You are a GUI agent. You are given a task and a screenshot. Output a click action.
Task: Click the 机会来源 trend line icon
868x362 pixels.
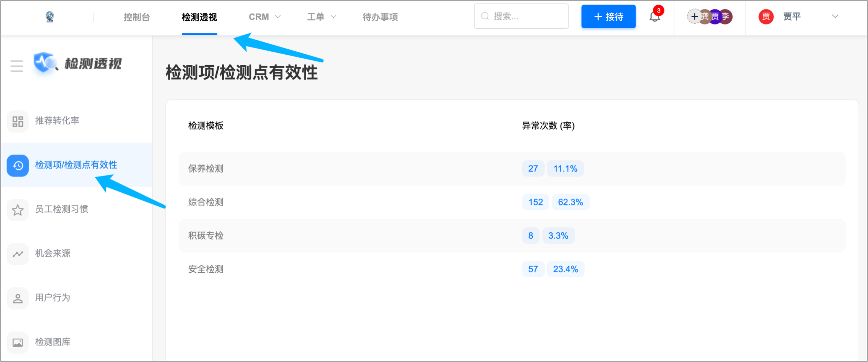tap(18, 254)
